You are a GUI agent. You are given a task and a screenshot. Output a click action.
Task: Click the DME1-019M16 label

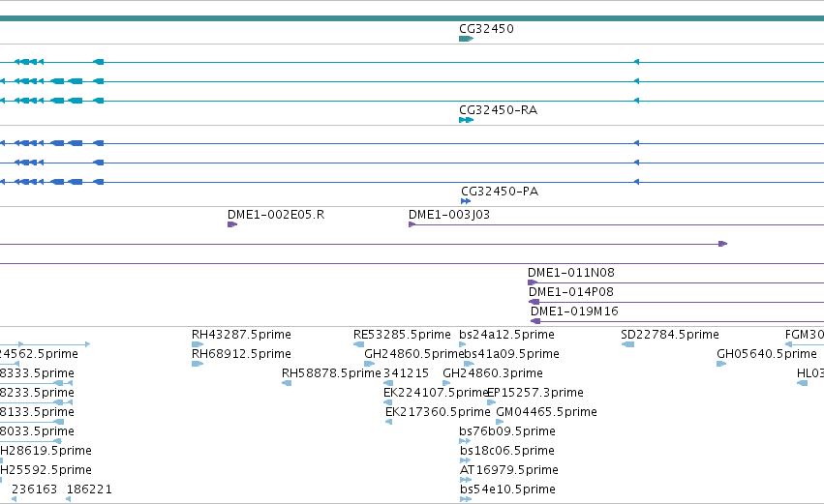tap(574, 311)
